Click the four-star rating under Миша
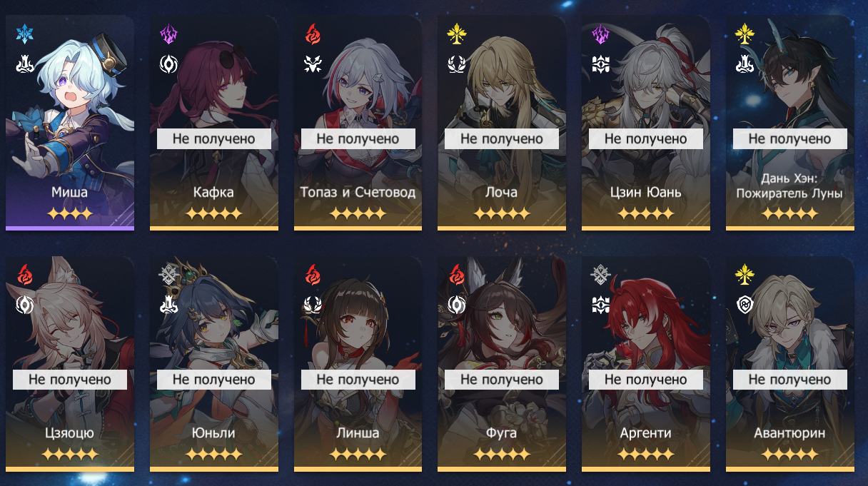Image resolution: width=868 pixels, height=486 pixels. pyautogui.click(x=70, y=213)
